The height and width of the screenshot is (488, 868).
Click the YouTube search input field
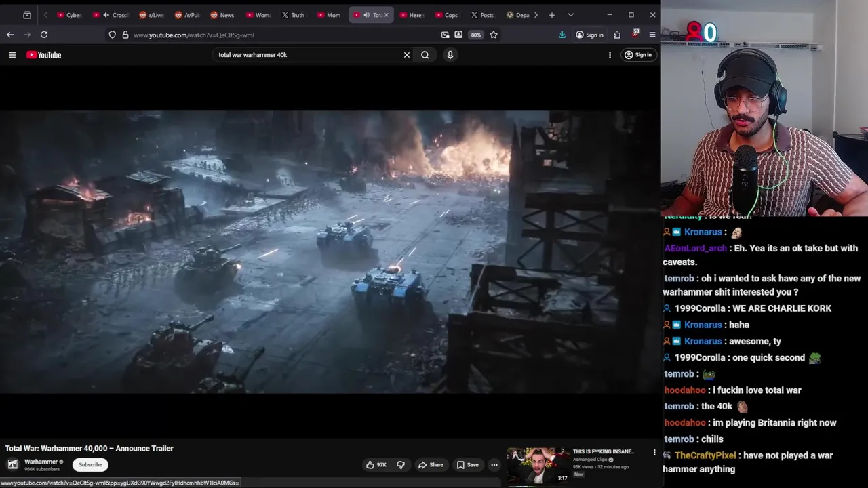point(309,55)
